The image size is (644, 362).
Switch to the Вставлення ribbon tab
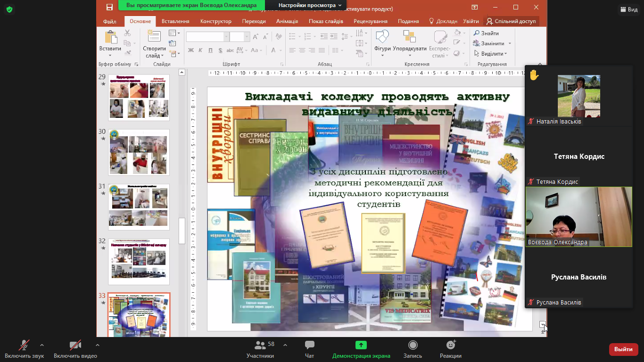[175, 21]
